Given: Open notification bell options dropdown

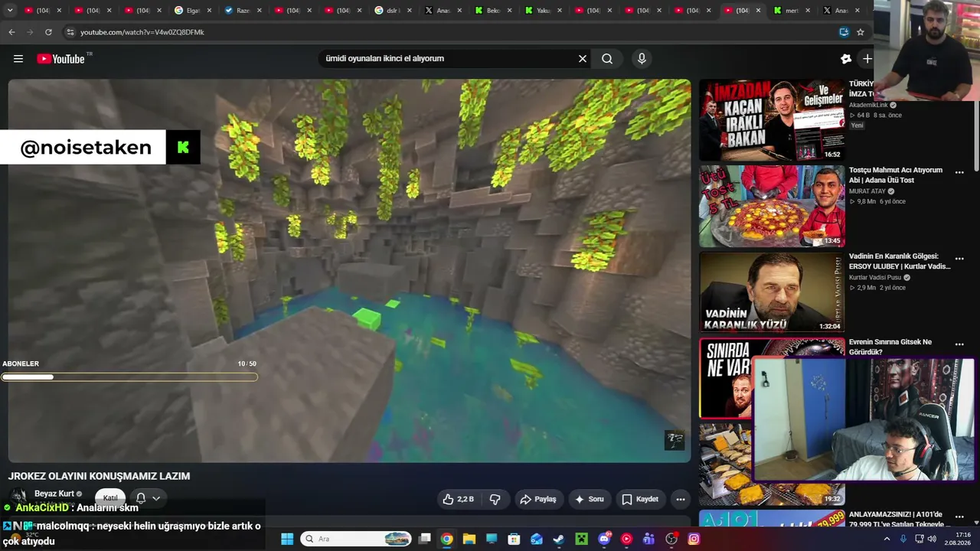Looking at the screenshot, I should pyautogui.click(x=148, y=497).
